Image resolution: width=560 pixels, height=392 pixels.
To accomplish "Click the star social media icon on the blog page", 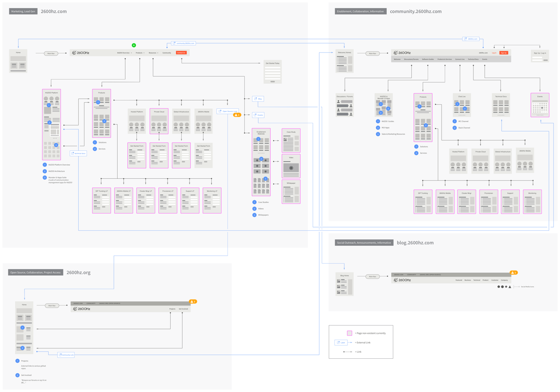I will [506, 286].
